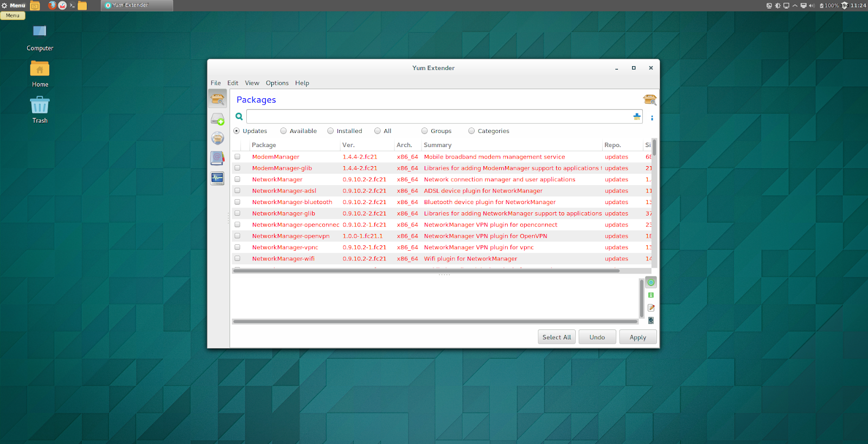The width and height of the screenshot is (868, 444).
Task: Click the clock in the top panel
Action: [858, 5]
